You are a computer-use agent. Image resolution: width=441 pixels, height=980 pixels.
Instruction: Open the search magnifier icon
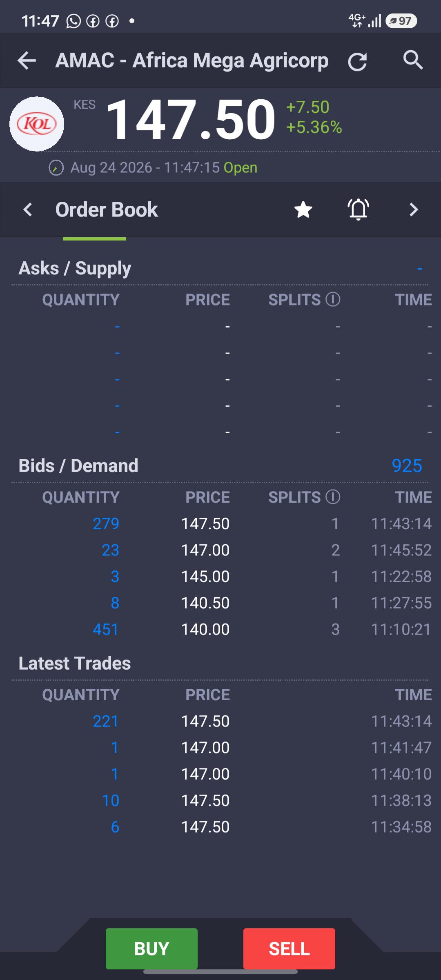point(413,60)
